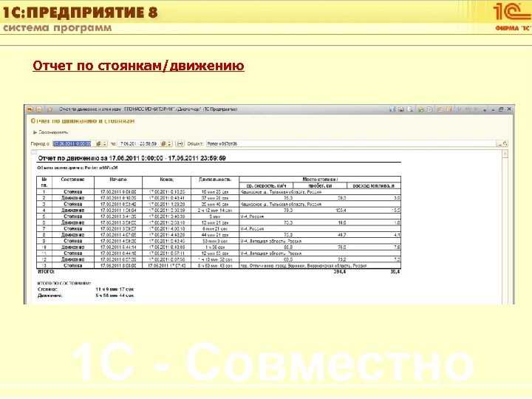The height and width of the screenshot is (399, 532).
Task: Click the M+ memory button in toolbar
Action: click(468, 109)
